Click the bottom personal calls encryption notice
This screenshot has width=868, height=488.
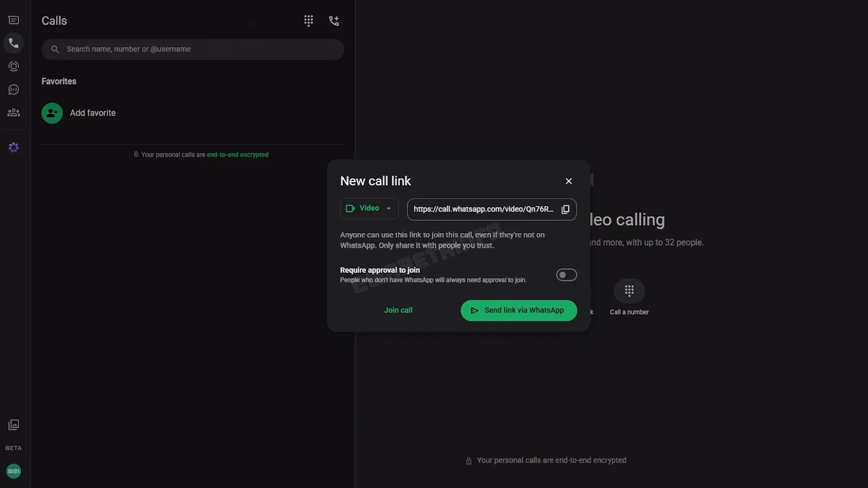[x=546, y=460]
